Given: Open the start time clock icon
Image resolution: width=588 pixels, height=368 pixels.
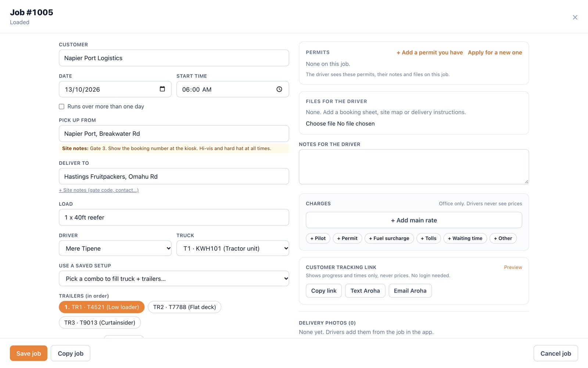Looking at the screenshot, I should coord(279,89).
